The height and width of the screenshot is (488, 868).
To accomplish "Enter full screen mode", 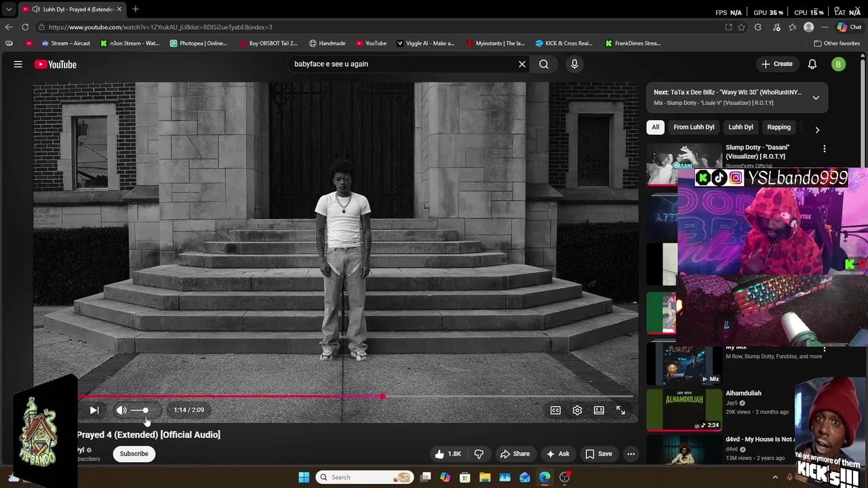I will pos(620,410).
